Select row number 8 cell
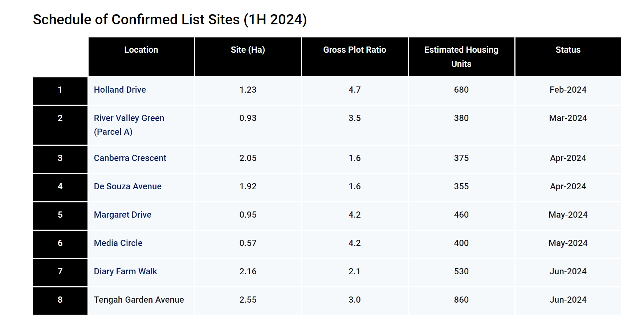644x323 pixels. pyautogui.click(x=60, y=301)
